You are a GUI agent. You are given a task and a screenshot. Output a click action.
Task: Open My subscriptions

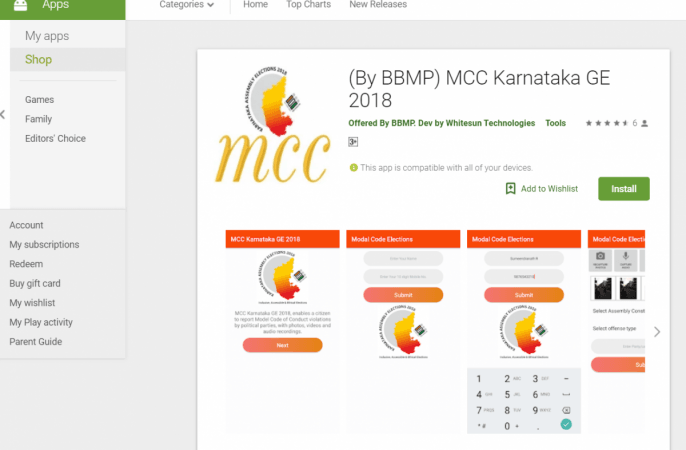(44, 244)
